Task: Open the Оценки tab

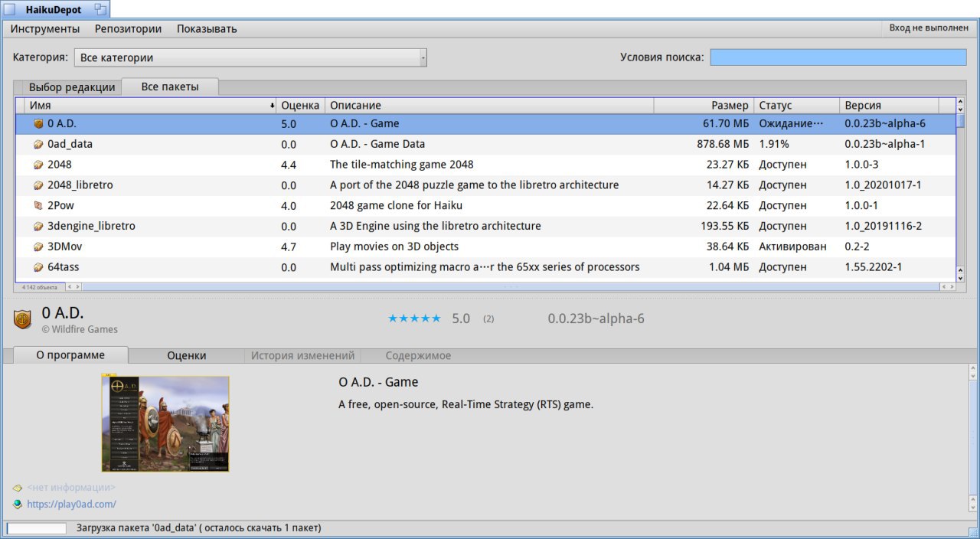Action: tap(187, 355)
